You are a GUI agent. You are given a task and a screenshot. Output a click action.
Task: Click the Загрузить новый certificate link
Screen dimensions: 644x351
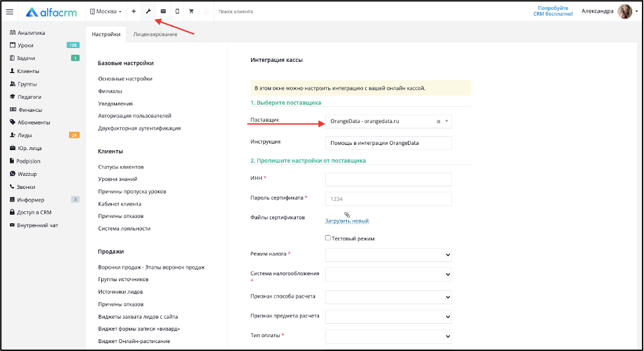click(x=347, y=221)
